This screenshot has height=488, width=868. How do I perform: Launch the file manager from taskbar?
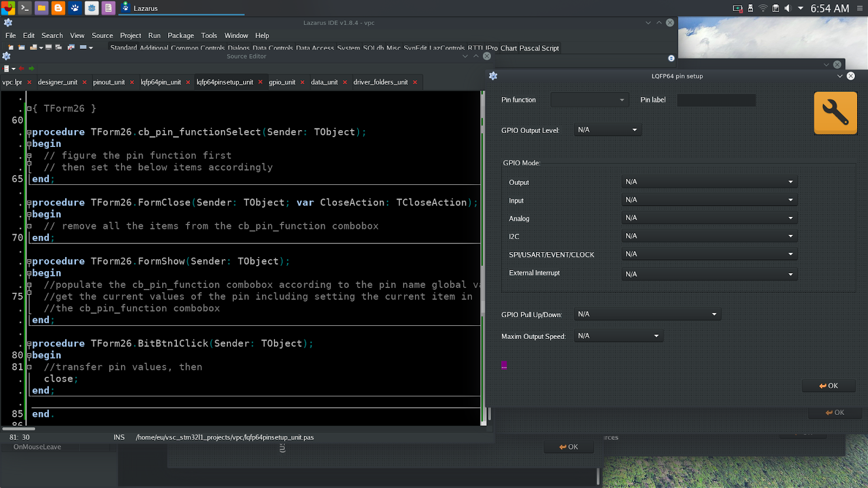(41, 8)
